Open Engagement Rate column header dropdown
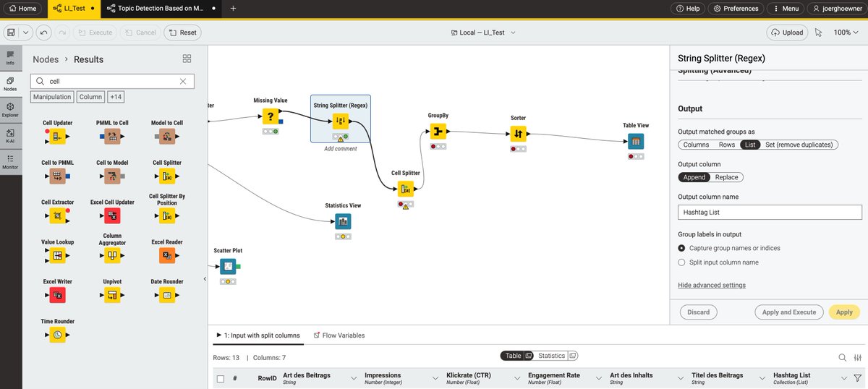Image resolution: width=868 pixels, height=389 pixels. point(599,378)
